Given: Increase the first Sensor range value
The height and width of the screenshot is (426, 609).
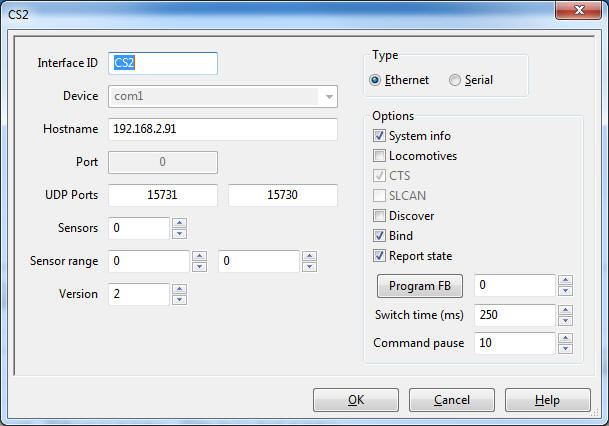Looking at the screenshot, I should 200,256.
